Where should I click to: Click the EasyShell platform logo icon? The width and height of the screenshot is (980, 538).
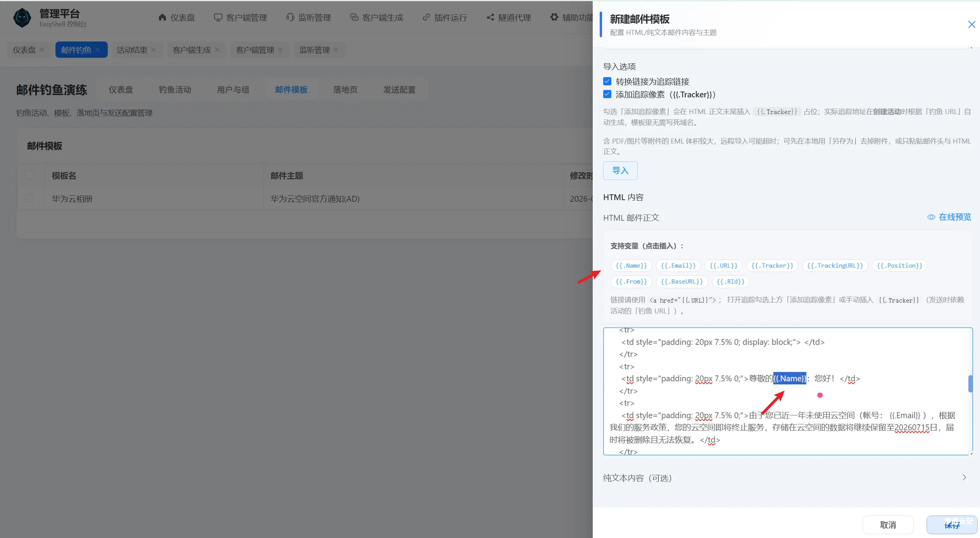[x=22, y=18]
